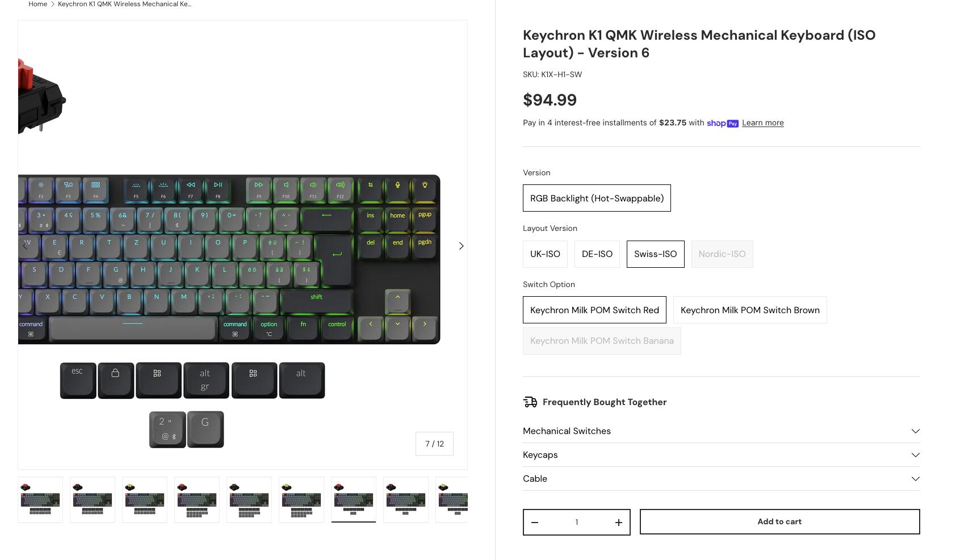Go to previous product image arrow
The image size is (977, 560).
click(x=25, y=246)
